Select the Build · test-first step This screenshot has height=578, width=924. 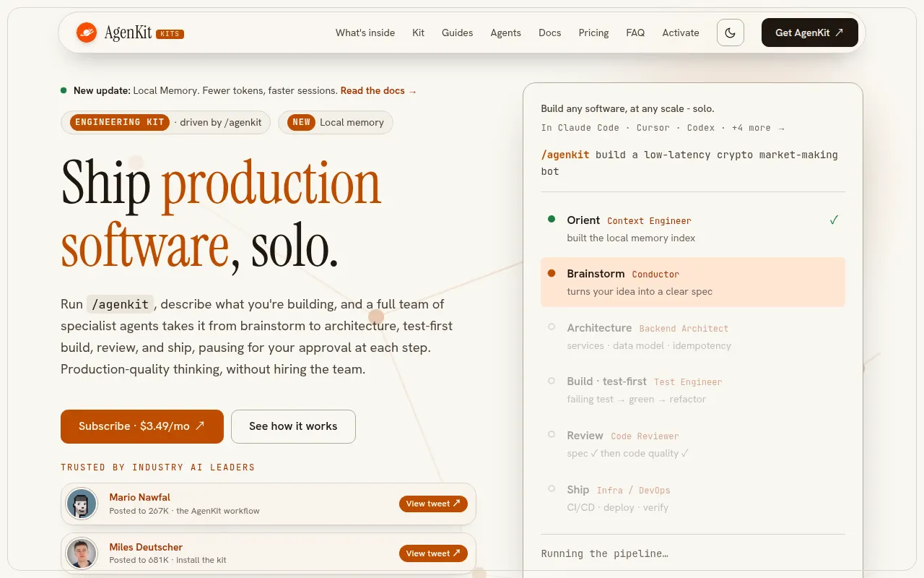[693, 390]
